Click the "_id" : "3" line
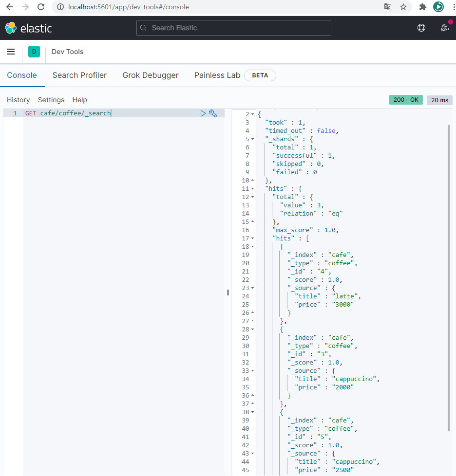The image size is (456, 476). [309, 354]
